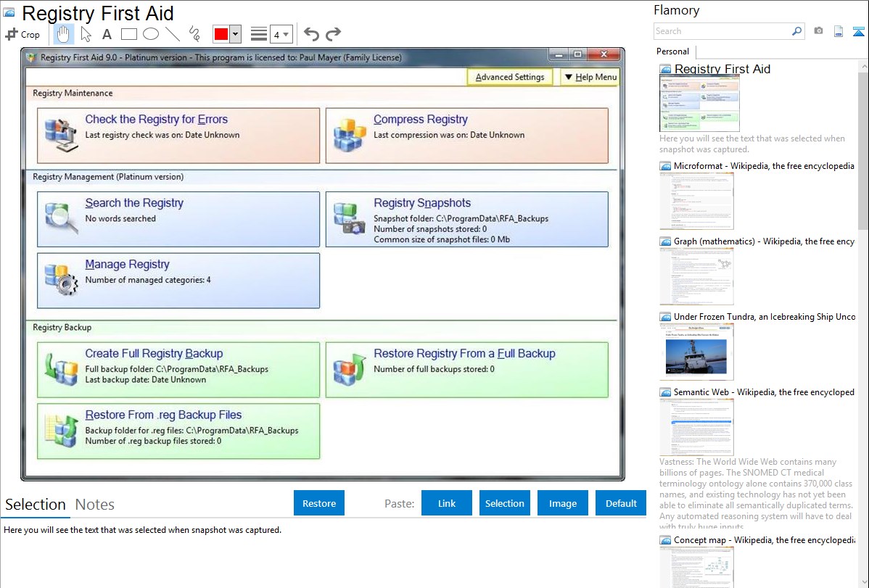Open the Help Menu dropdown
Screen dimensions: 869x588
coord(590,77)
